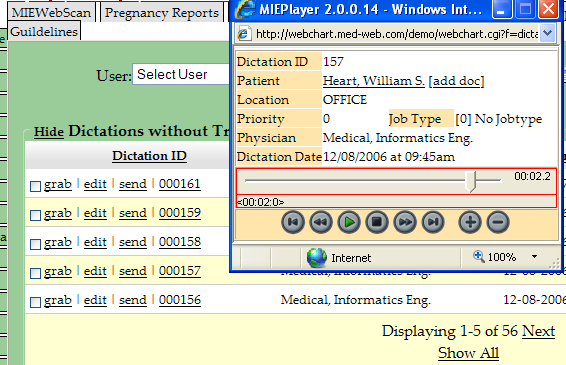Click the MIEPlayer title bar IE logo
Screen dimensions: 566x365
pyautogui.click(x=245, y=9)
